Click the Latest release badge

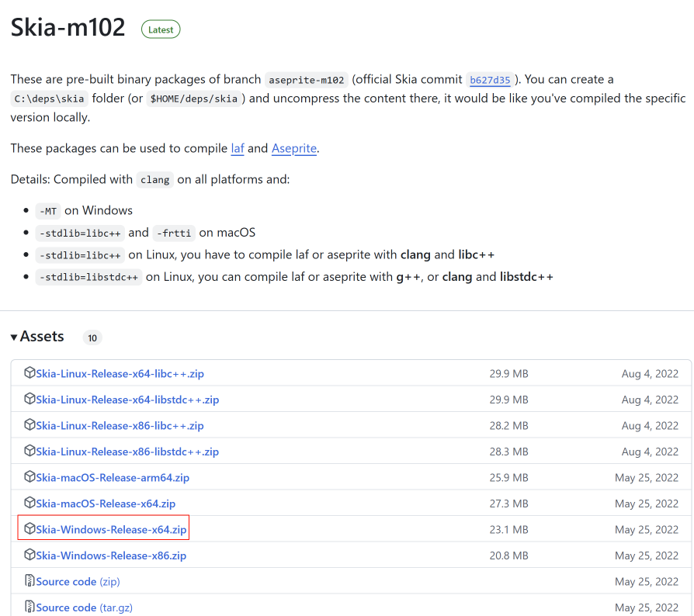coord(161,29)
